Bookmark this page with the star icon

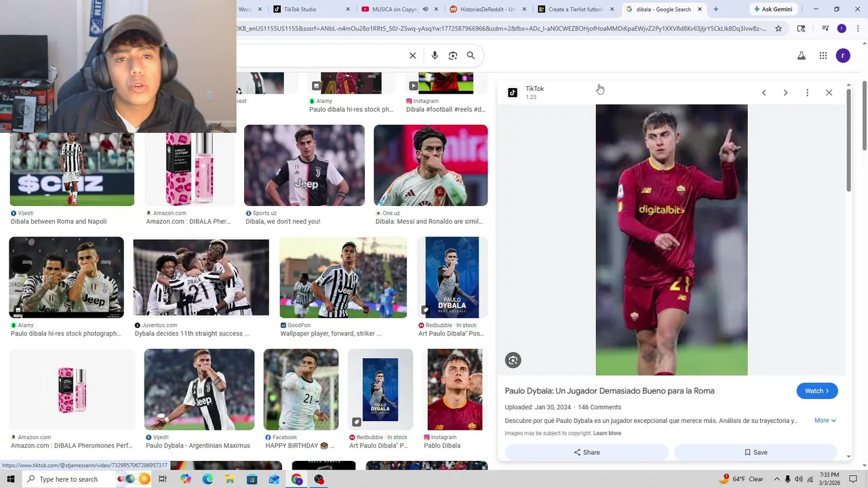pos(778,28)
